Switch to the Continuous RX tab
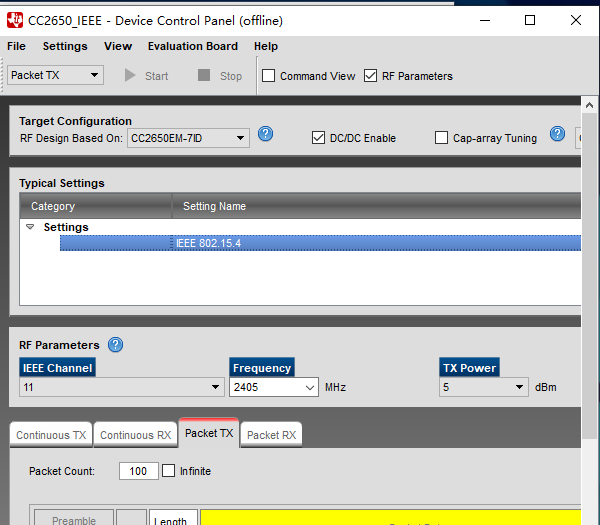 [x=135, y=435]
